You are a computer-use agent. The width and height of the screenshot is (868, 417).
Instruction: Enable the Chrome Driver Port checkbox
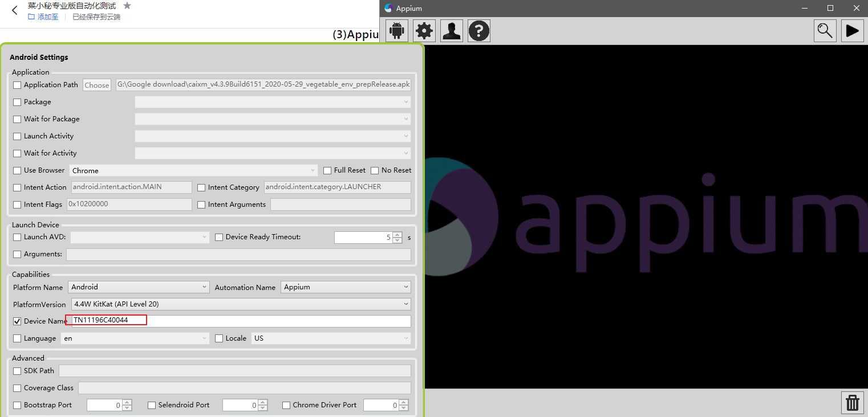pyautogui.click(x=286, y=405)
